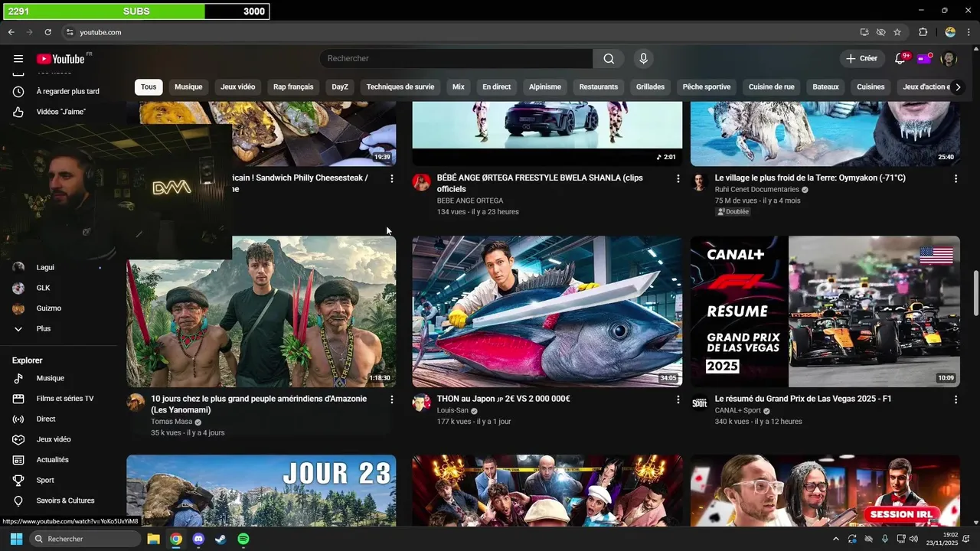Show hidden system tray icons chevron
Screen dimensions: 980x551
835,539
